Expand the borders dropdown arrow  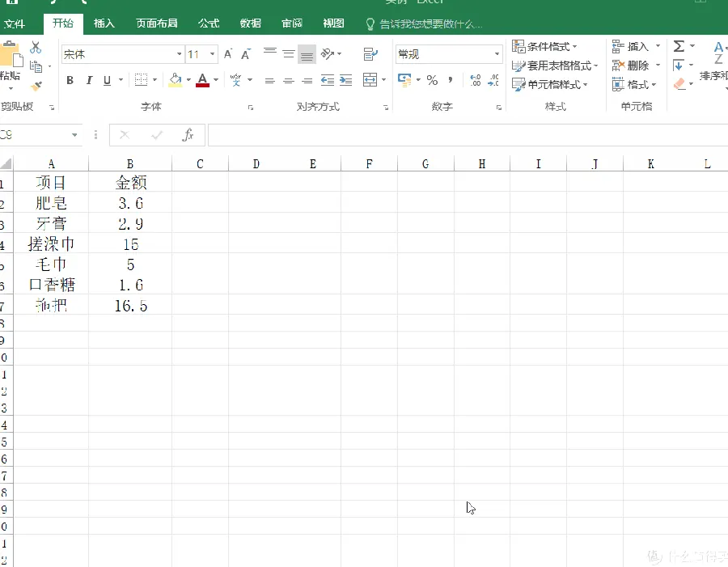pyautogui.click(x=154, y=80)
